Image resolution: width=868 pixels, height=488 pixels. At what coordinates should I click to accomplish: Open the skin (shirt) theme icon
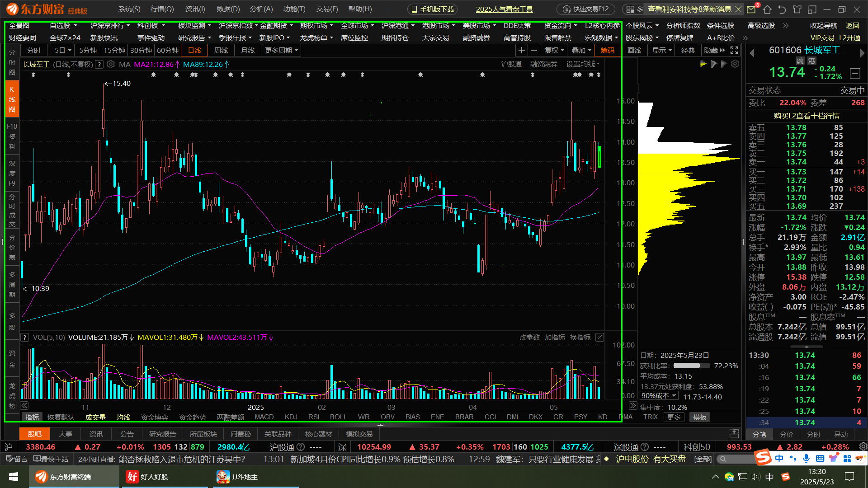(x=797, y=9)
